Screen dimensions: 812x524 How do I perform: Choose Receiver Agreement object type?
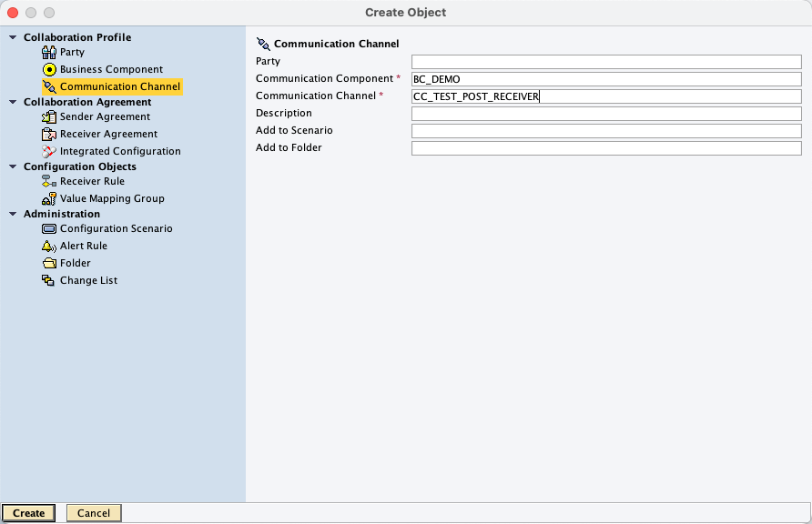point(108,134)
